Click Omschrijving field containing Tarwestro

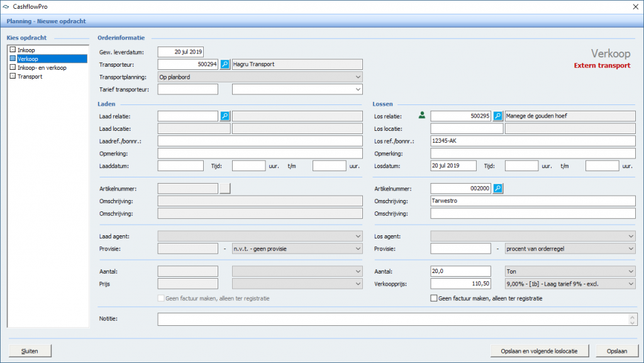[533, 201]
